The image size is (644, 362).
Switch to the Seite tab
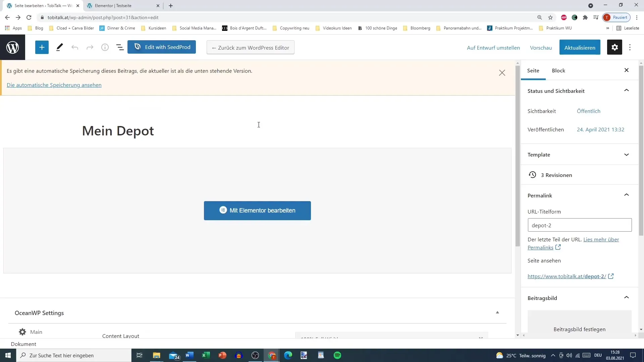coord(533,70)
